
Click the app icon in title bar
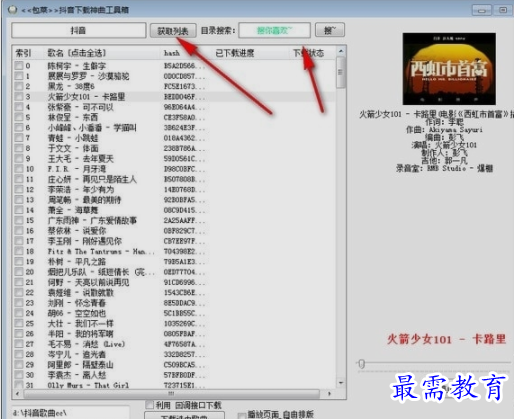point(13,10)
